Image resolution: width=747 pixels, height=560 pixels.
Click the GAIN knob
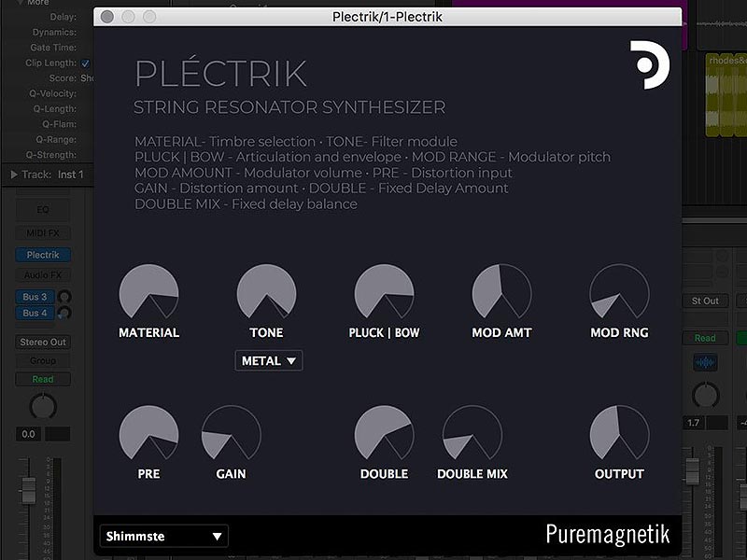point(231,433)
